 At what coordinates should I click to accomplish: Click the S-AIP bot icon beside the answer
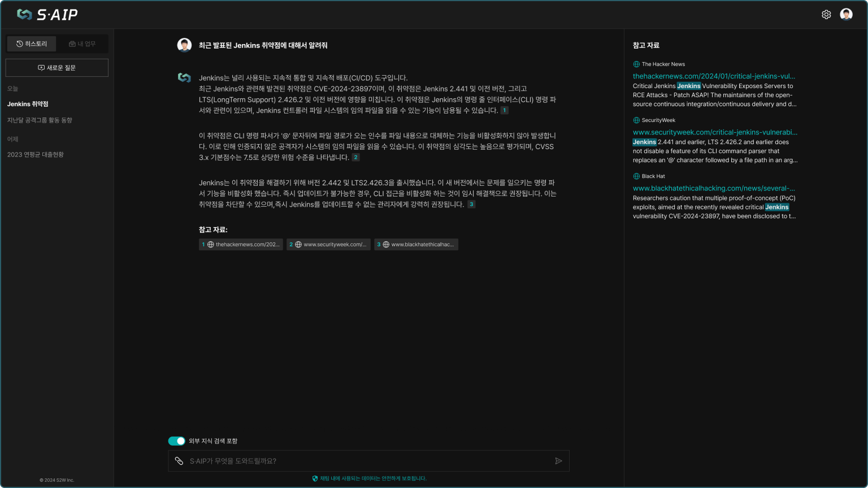(184, 77)
